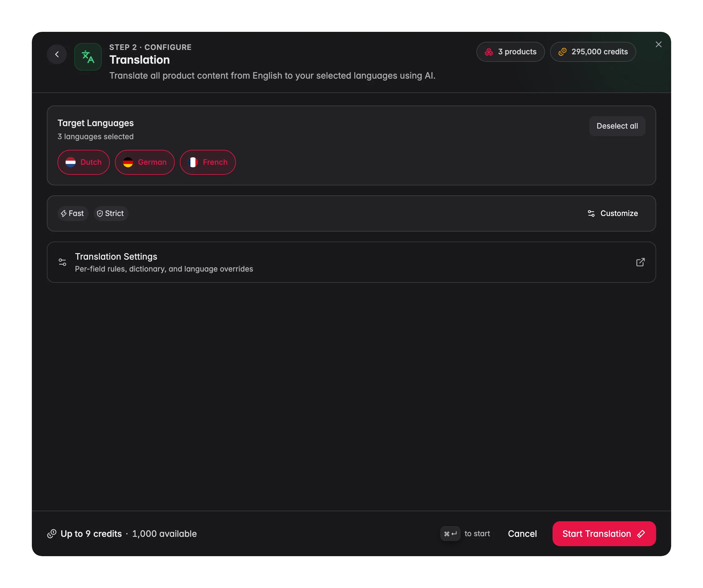
Task: Click the Cmd+Enter keyboard shortcut hint
Action: click(x=450, y=534)
